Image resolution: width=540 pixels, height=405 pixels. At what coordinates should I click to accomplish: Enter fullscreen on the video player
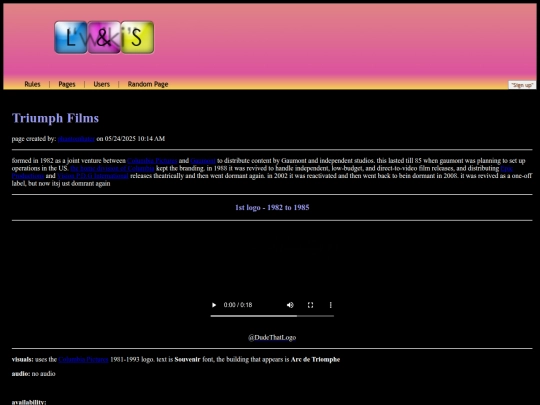(x=310, y=305)
